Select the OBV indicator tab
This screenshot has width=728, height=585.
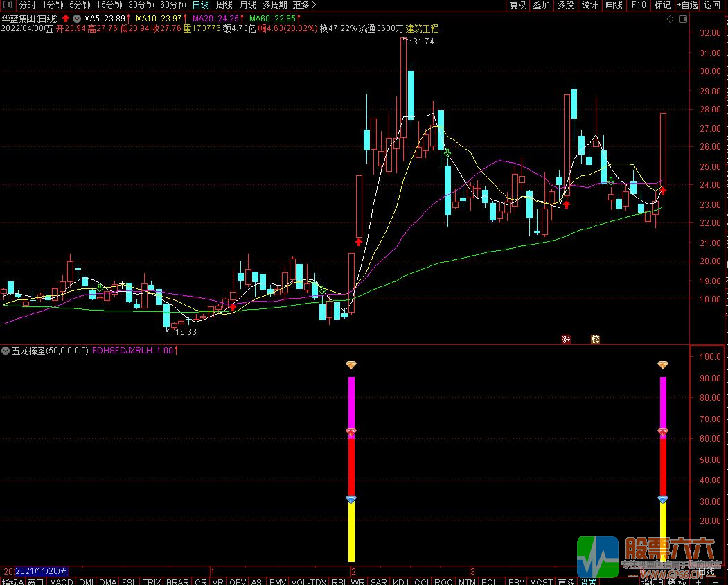(238, 582)
